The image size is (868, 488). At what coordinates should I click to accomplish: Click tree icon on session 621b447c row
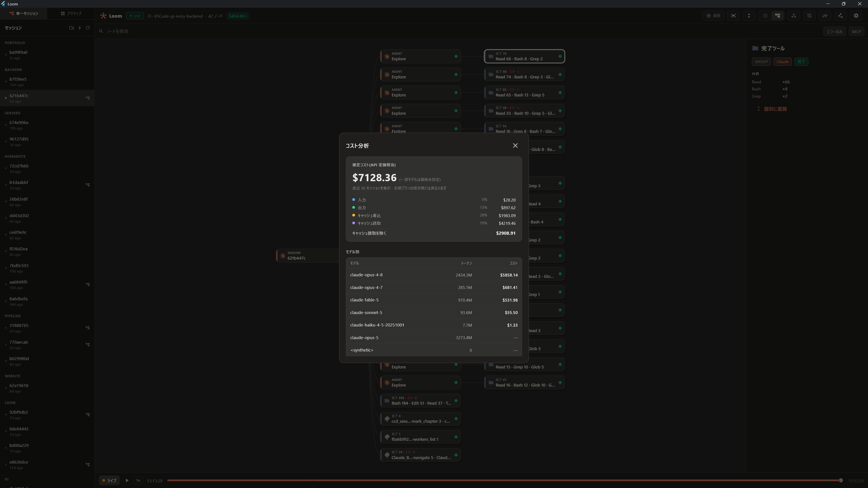coord(88,98)
